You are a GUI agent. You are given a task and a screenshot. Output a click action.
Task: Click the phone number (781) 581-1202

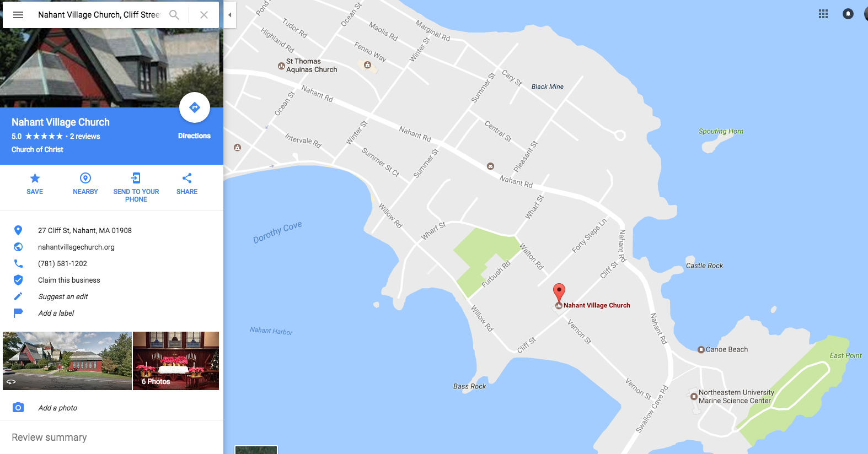[x=62, y=263]
